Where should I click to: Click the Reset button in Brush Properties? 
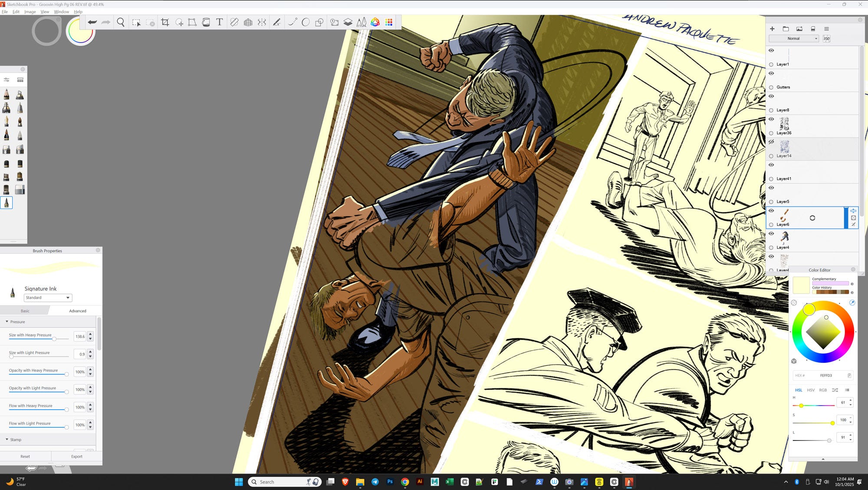click(x=25, y=457)
